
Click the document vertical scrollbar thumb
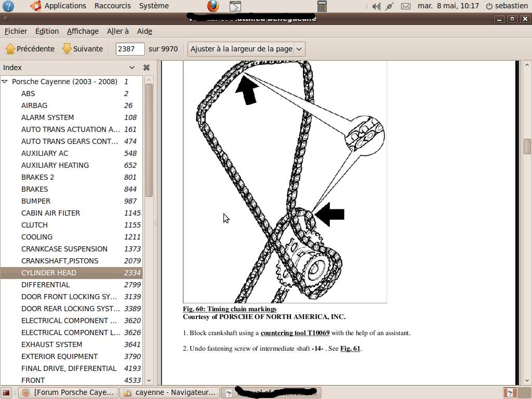(527, 146)
